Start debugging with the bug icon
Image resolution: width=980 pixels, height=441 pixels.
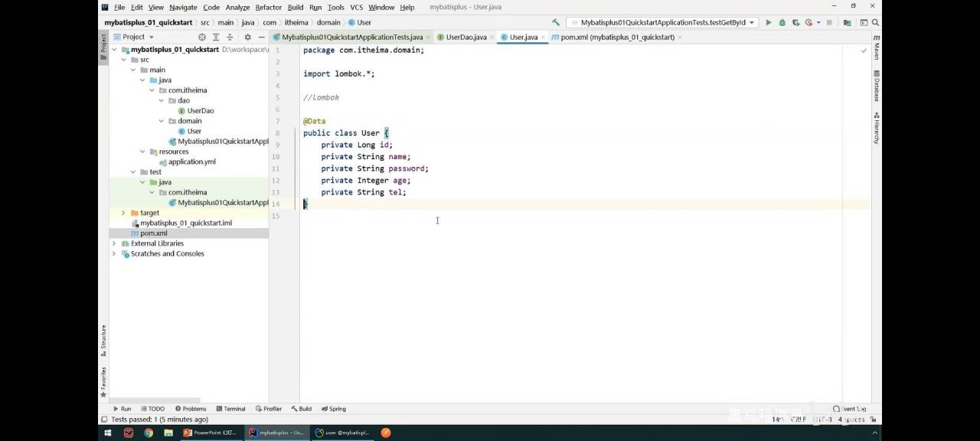point(782,23)
